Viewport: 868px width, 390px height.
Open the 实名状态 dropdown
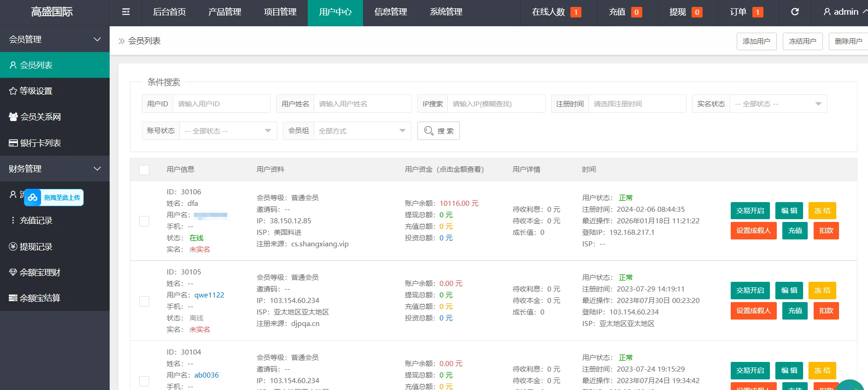(x=778, y=104)
